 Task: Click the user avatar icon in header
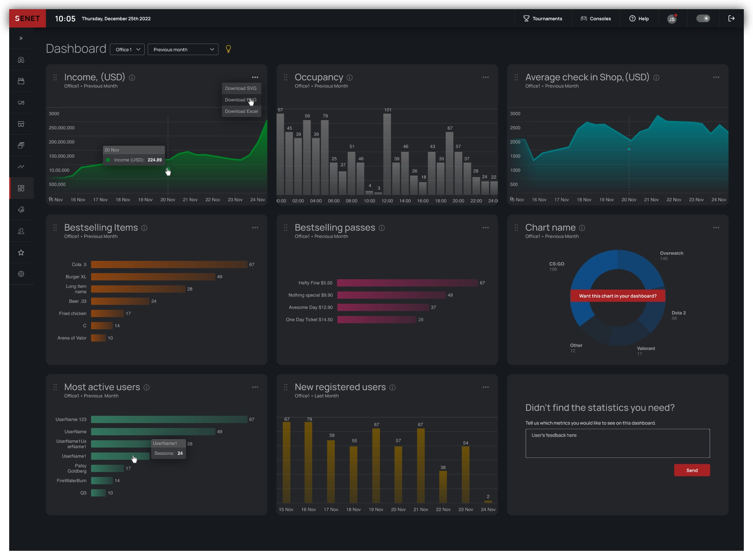672,18
